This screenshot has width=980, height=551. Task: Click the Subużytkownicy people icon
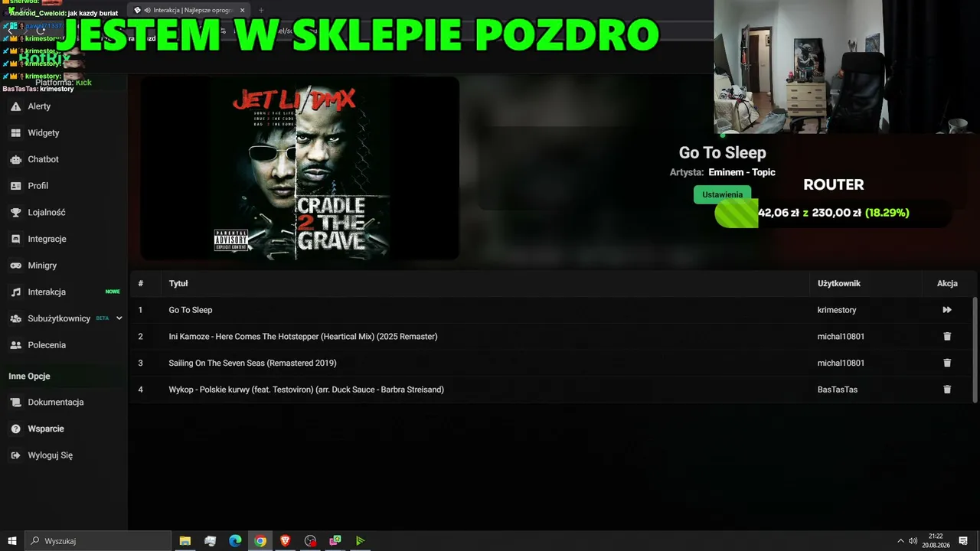(x=15, y=318)
